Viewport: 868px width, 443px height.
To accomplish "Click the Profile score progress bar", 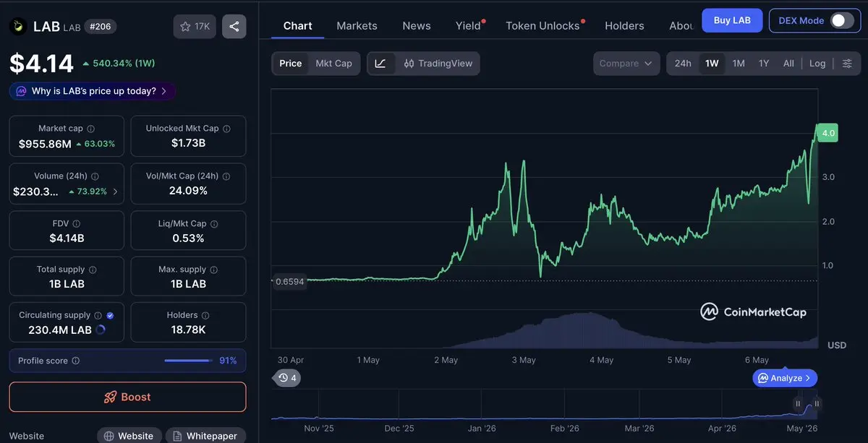I will tap(188, 361).
